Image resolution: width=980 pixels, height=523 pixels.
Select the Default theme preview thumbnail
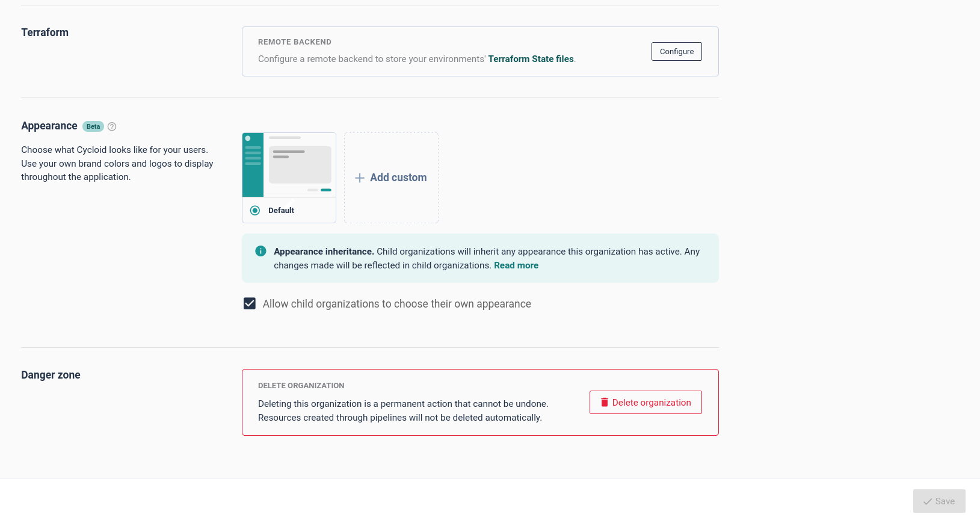click(x=289, y=165)
